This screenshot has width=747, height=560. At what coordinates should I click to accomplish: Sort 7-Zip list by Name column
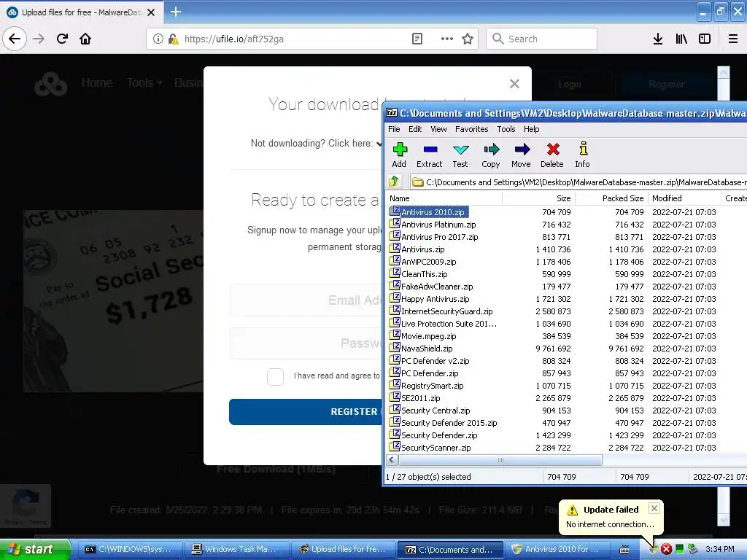[444, 198]
